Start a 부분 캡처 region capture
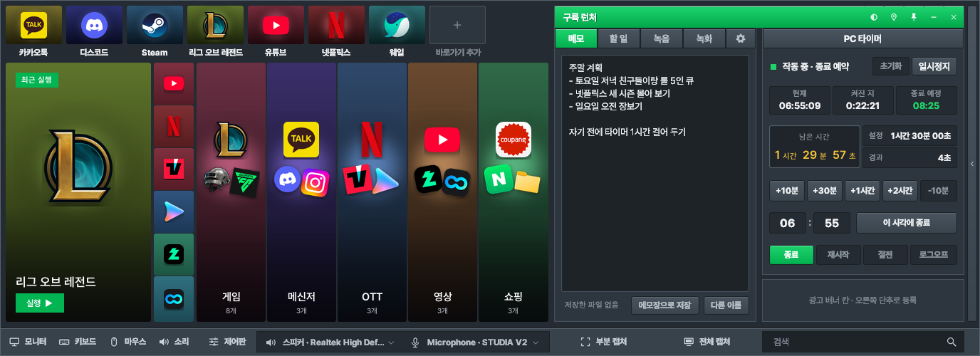 pyautogui.click(x=605, y=342)
